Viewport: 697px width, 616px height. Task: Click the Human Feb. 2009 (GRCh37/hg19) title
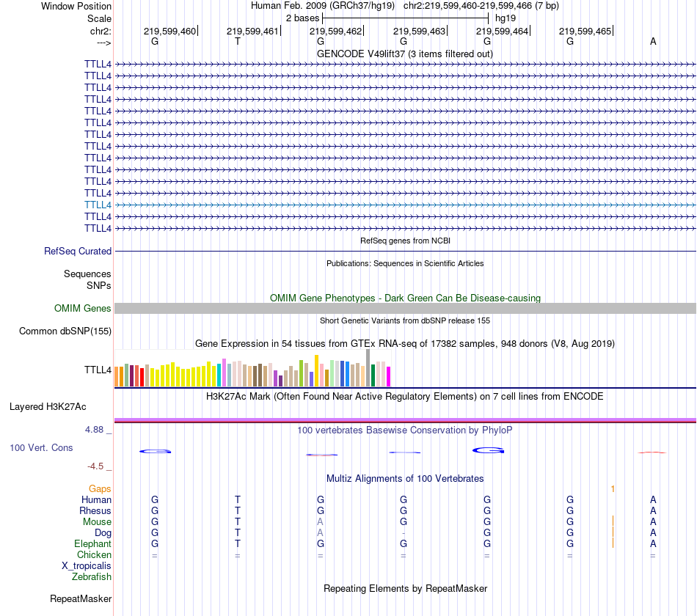click(323, 6)
